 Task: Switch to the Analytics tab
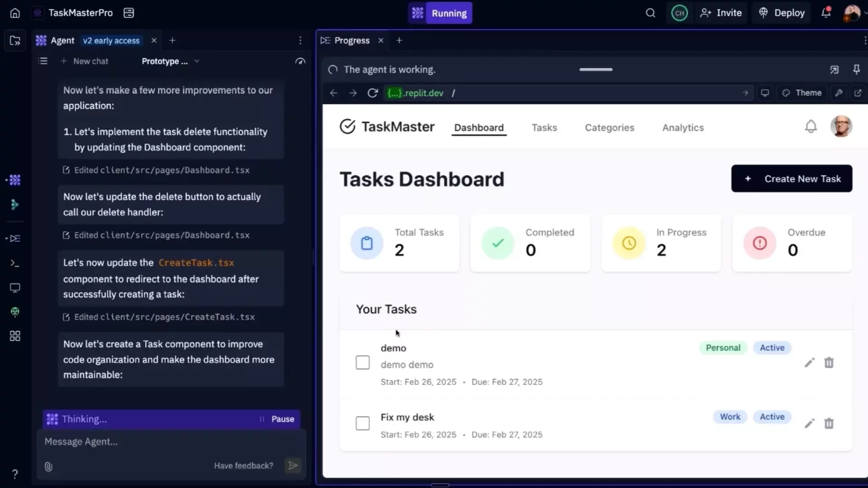[x=683, y=127]
